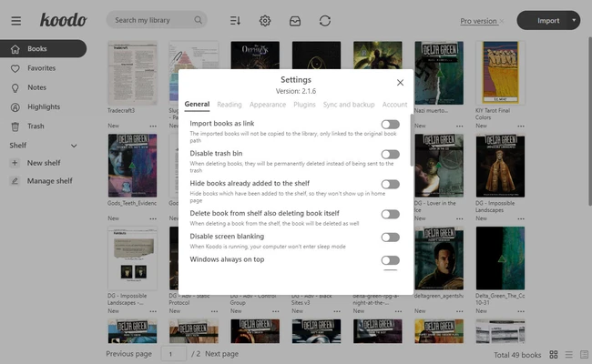
Task: Click the Manage shelf pencil icon
Action: [15, 181]
